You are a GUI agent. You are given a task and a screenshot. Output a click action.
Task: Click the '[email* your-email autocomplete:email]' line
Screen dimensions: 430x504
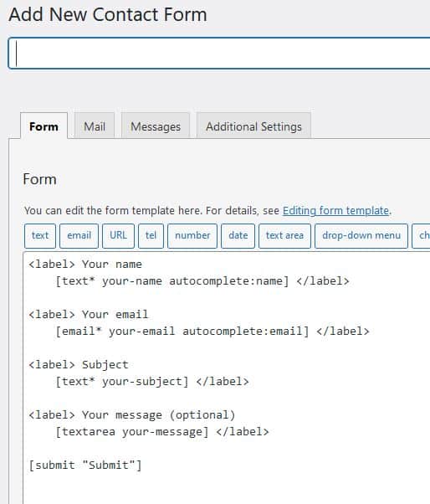point(212,332)
